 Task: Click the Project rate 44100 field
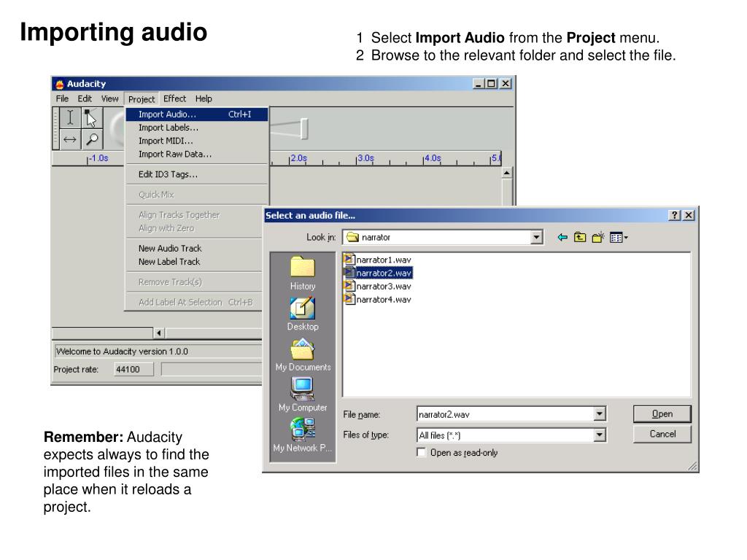[134, 369]
